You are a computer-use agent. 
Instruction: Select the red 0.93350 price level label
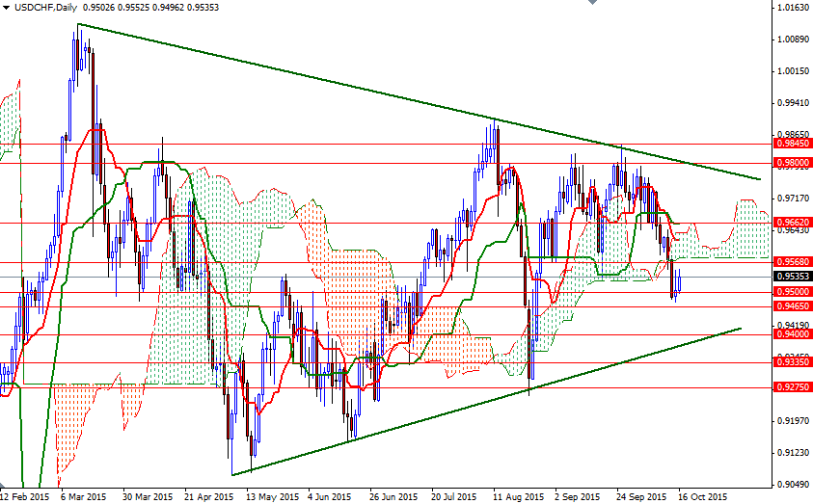point(792,362)
